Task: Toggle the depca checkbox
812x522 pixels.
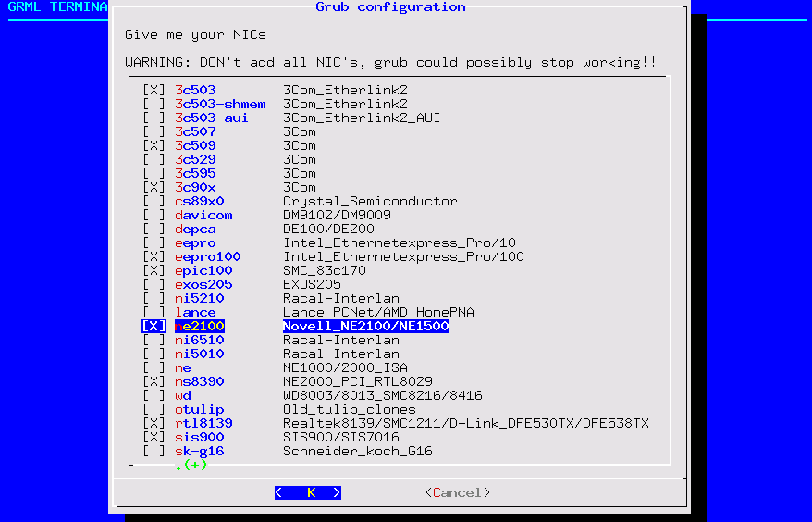Action: tap(154, 230)
